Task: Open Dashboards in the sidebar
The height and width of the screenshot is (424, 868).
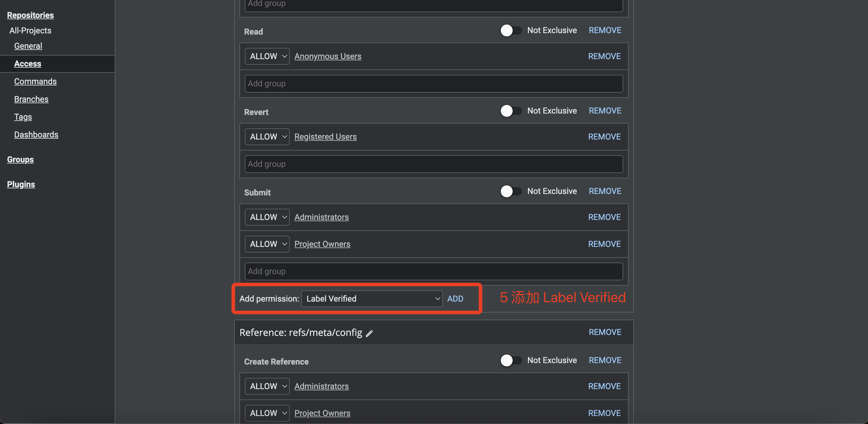Action: point(36,135)
